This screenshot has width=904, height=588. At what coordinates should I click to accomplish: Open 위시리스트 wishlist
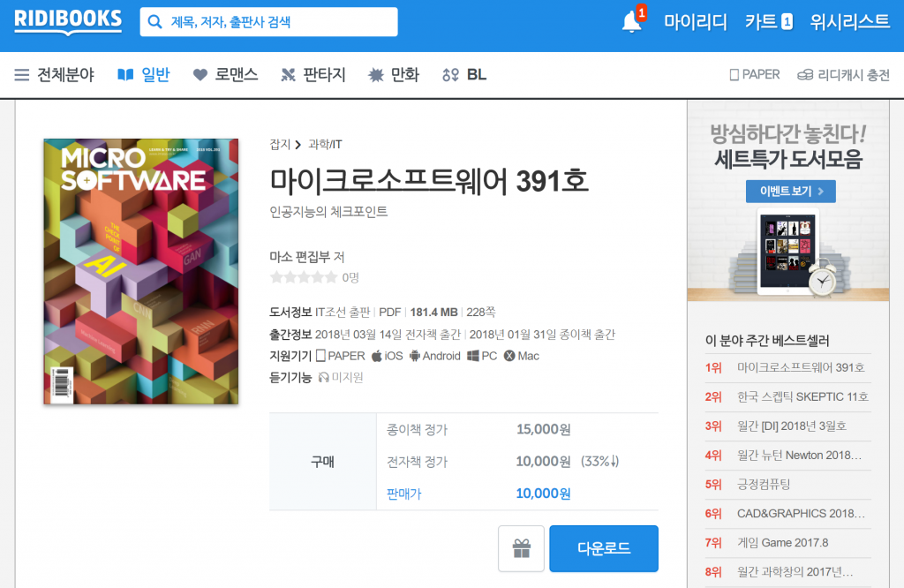tap(850, 22)
